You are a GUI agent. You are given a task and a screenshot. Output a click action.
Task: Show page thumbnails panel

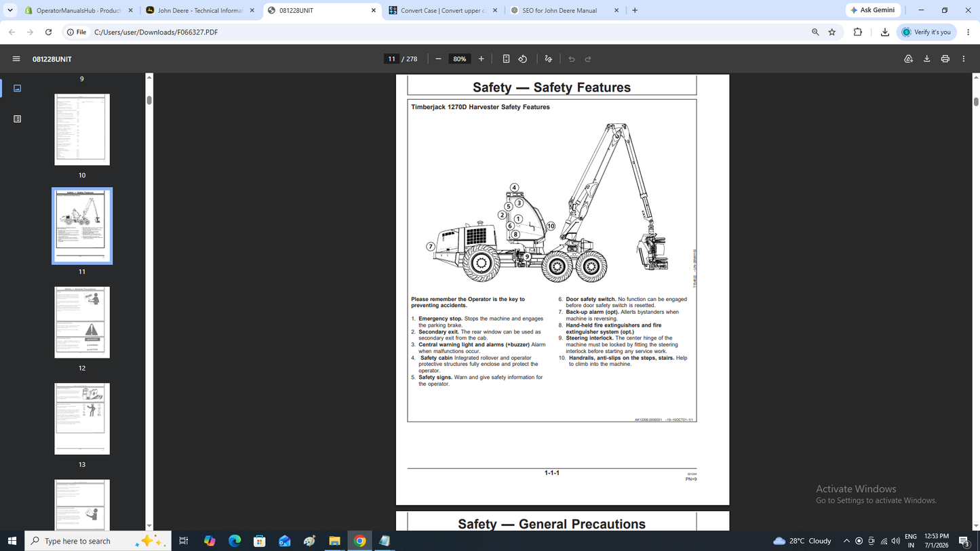tap(18, 88)
